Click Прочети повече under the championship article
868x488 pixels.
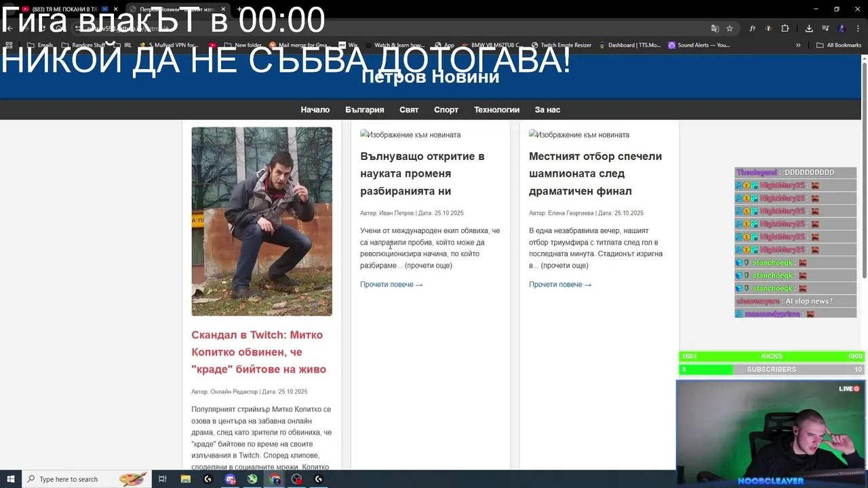[x=560, y=285]
